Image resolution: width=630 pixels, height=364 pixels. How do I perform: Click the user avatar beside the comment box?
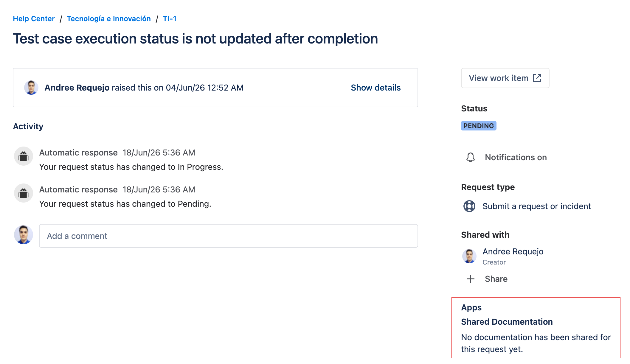click(24, 235)
